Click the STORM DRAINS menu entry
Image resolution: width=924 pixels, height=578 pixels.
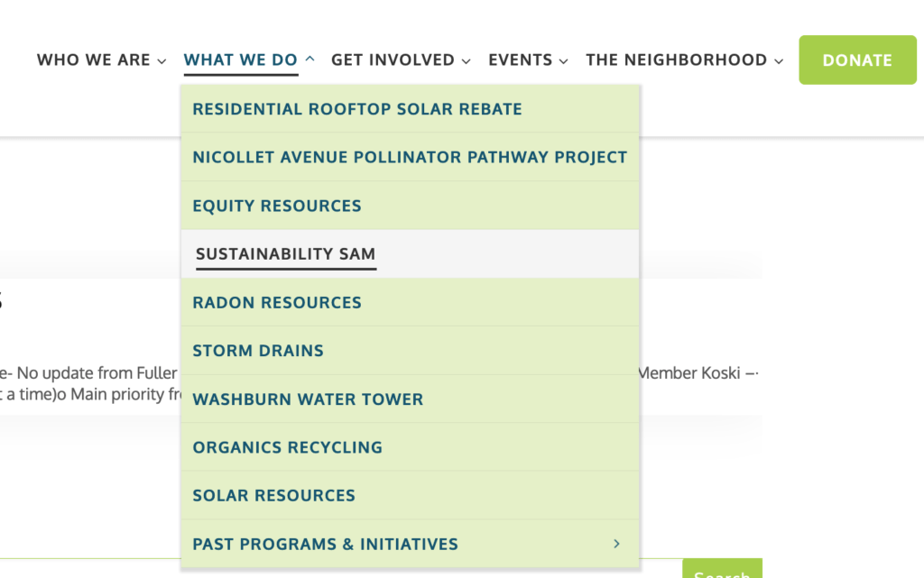[258, 351]
